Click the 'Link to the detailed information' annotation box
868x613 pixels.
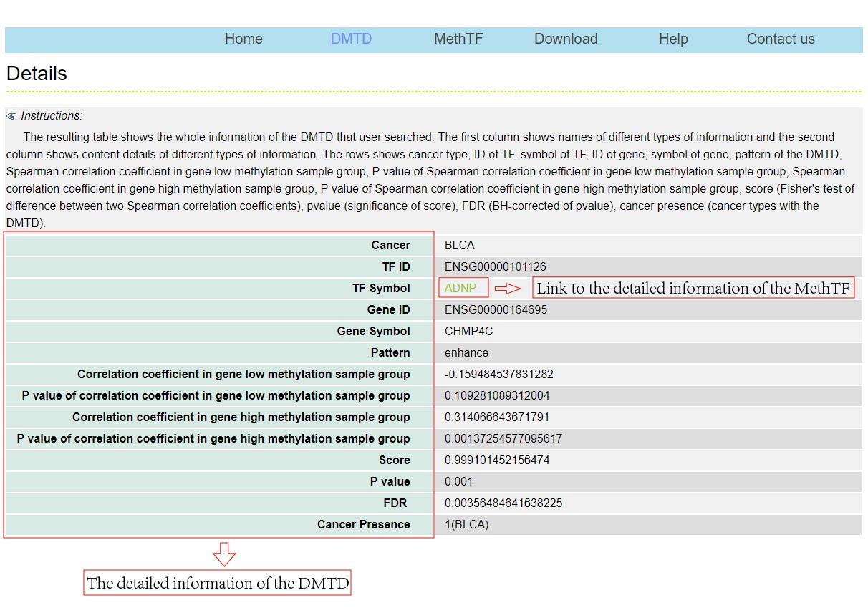coord(693,289)
